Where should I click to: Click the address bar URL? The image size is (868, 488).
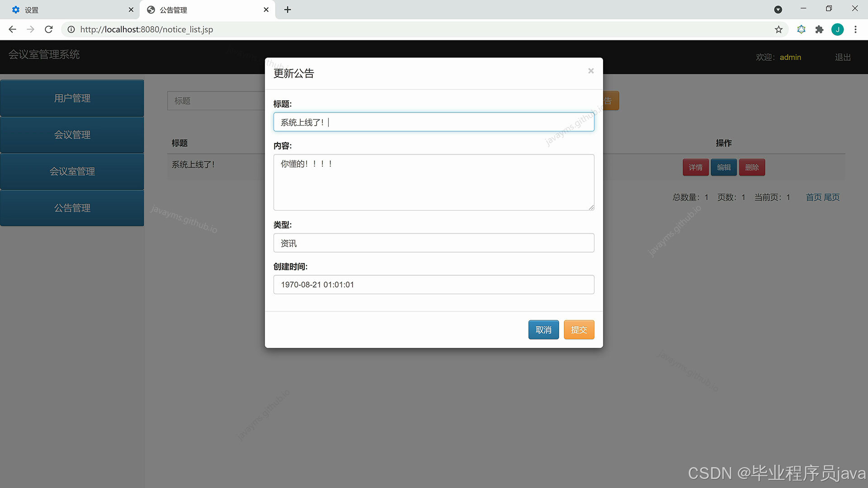[x=146, y=29]
